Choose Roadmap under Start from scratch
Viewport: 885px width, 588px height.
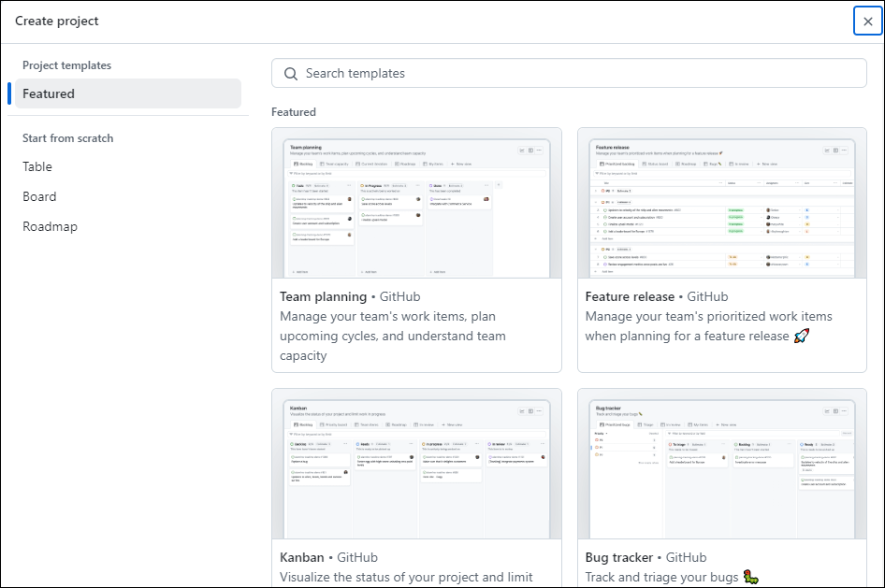(x=50, y=226)
